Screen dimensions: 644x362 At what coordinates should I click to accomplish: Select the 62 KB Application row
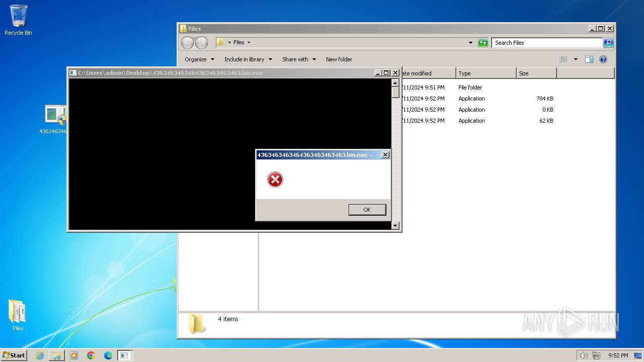point(478,121)
